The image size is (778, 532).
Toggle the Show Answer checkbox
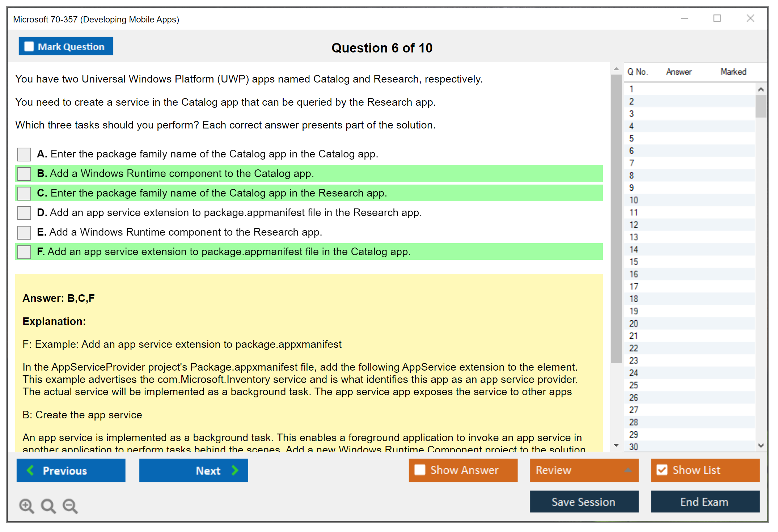420,470
